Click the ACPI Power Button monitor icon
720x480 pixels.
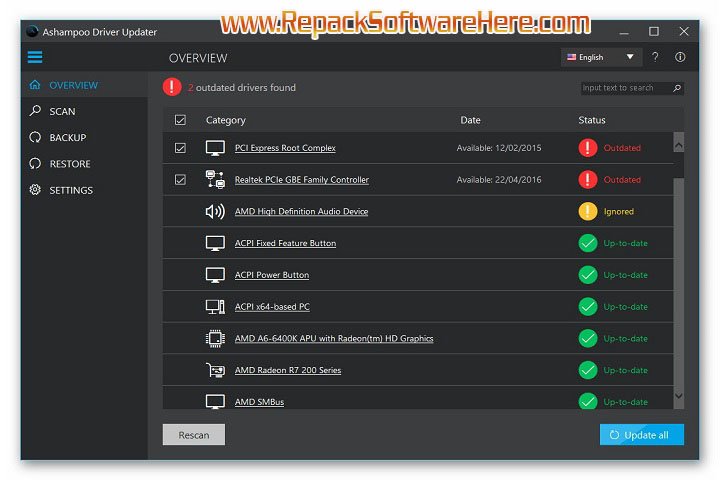[215, 275]
